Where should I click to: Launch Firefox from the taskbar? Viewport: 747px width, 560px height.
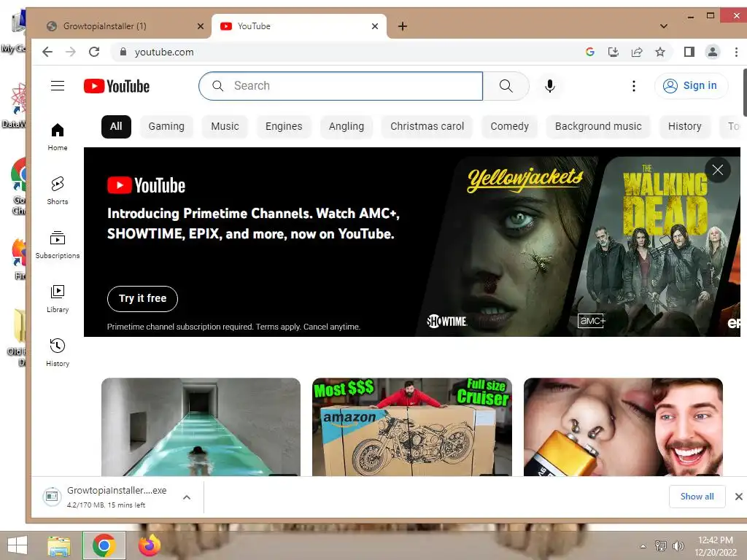pyautogui.click(x=149, y=545)
